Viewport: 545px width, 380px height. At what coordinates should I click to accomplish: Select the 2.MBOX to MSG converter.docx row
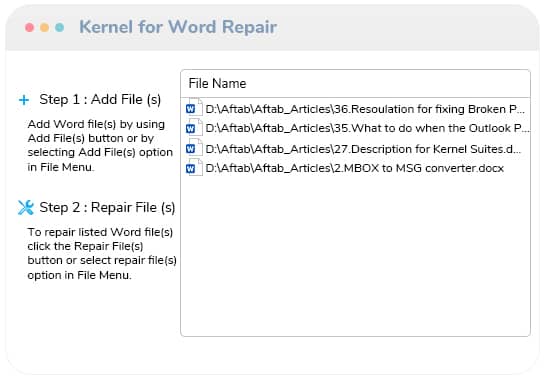[355, 168]
